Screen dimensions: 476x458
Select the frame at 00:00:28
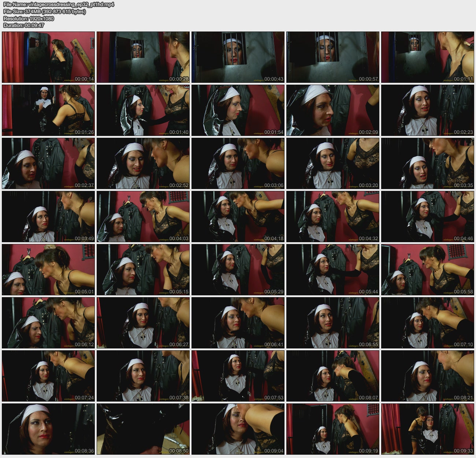143,57
